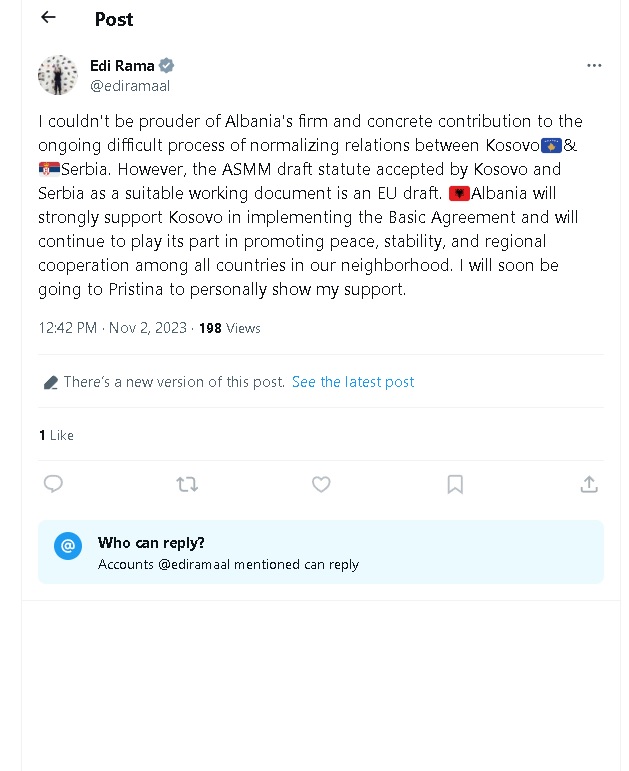Click the pencil edit-history icon
This screenshot has width=629, height=771.
(51, 383)
